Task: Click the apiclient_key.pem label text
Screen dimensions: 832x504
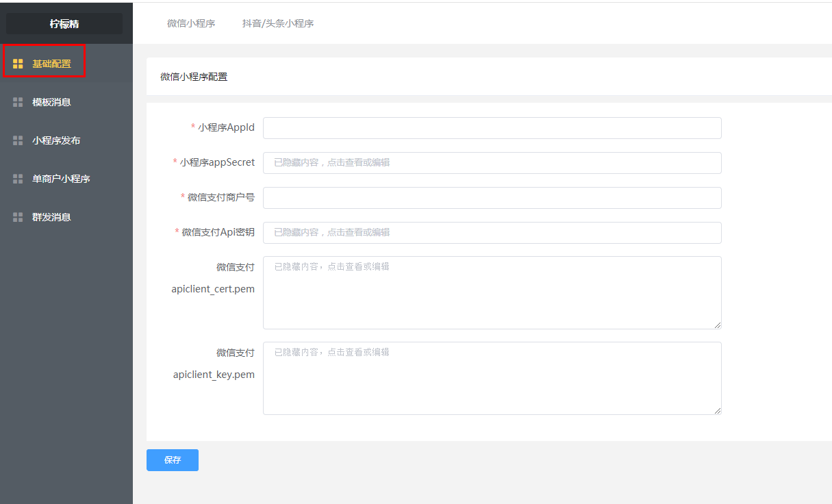Action: [x=214, y=375]
